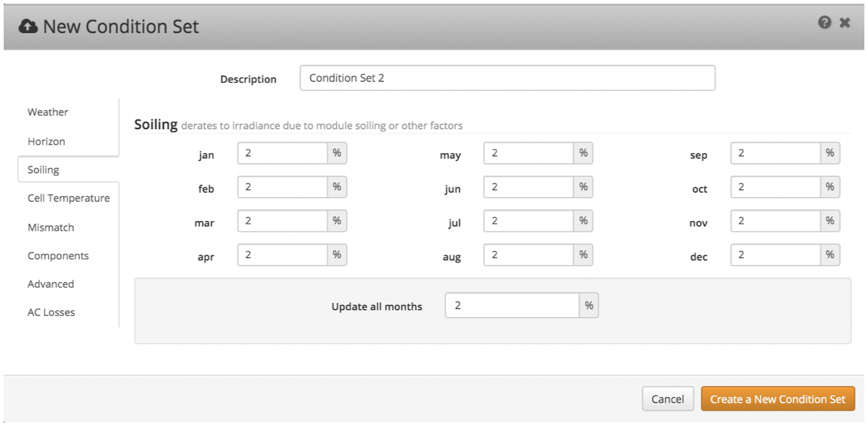Screen dimensions: 868x426
Task: Click the cloud upload icon in title
Action: click(28, 26)
